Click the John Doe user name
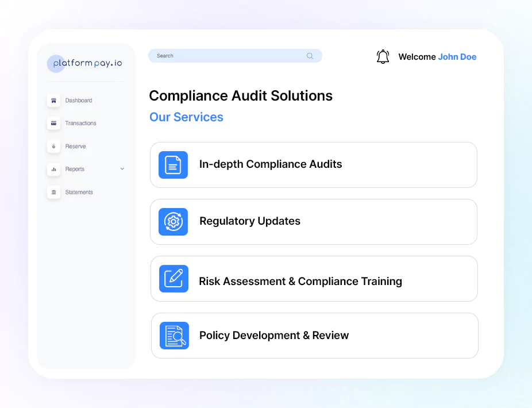 (x=457, y=57)
